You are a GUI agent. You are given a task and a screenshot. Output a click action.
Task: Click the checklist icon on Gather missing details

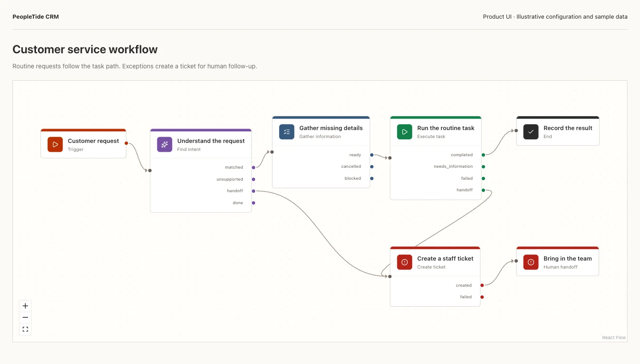point(287,132)
